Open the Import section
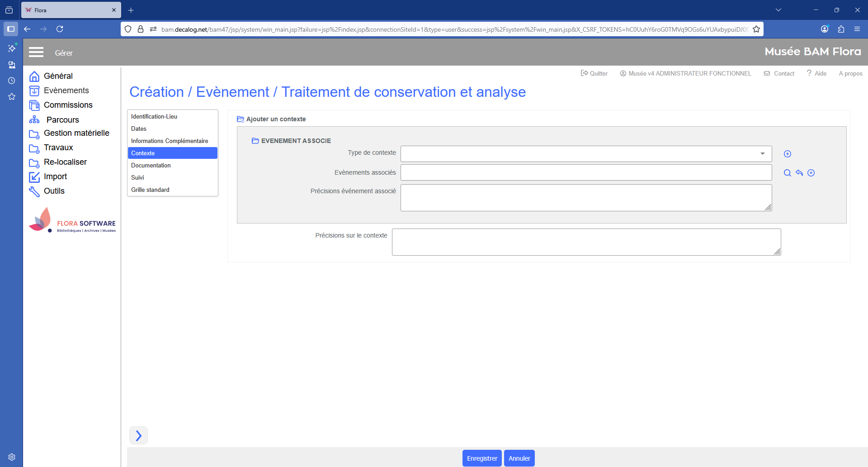The image size is (868, 467). coord(55,176)
